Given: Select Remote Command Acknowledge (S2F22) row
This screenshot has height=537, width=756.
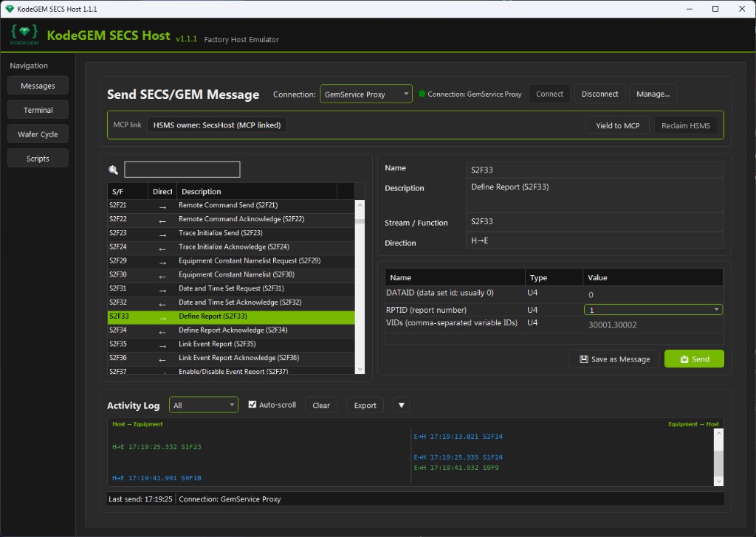Looking at the screenshot, I should point(231,219).
